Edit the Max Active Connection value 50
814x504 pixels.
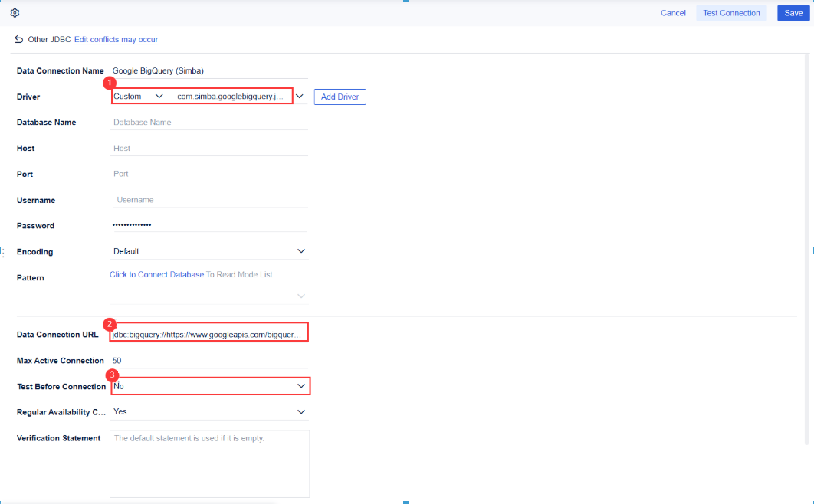point(209,361)
